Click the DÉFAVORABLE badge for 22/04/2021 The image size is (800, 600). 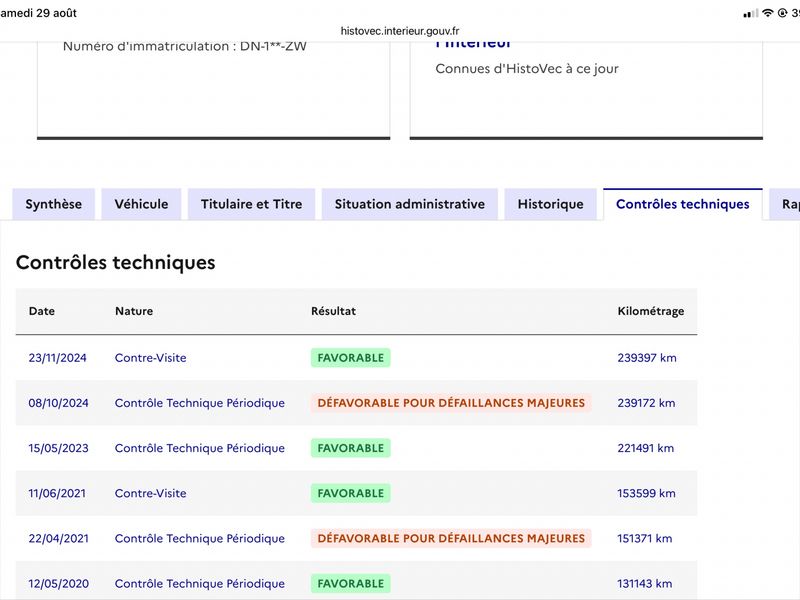[x=451, y=538]
